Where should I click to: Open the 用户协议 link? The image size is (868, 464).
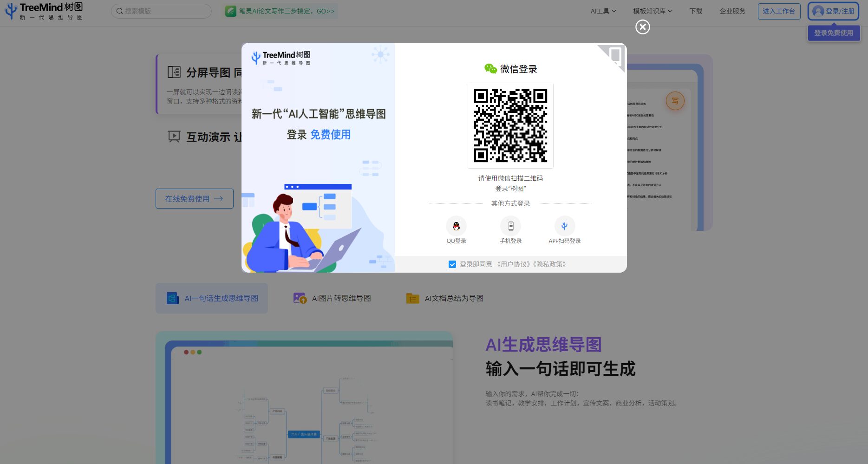[513, 264]
